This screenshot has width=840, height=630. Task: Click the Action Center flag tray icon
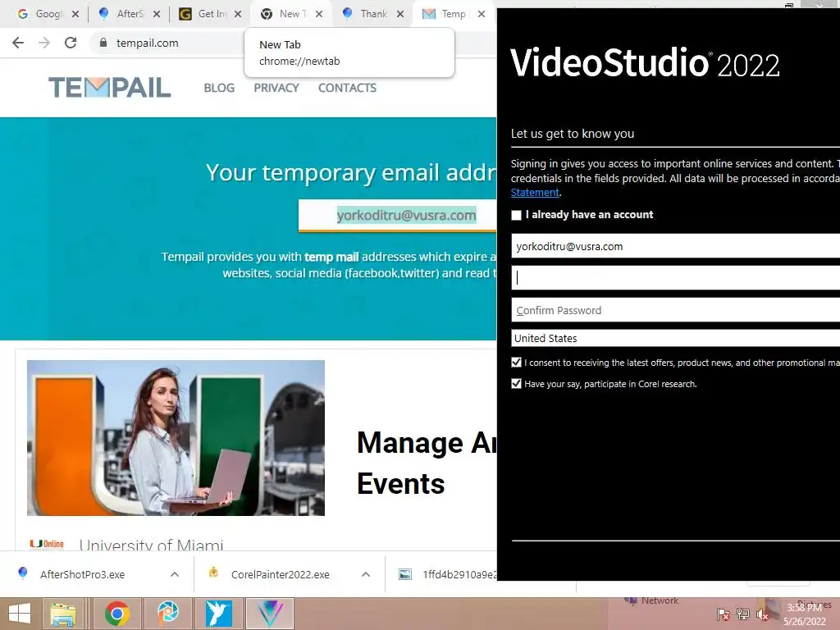pyautogui.click(x=724, y=614)
